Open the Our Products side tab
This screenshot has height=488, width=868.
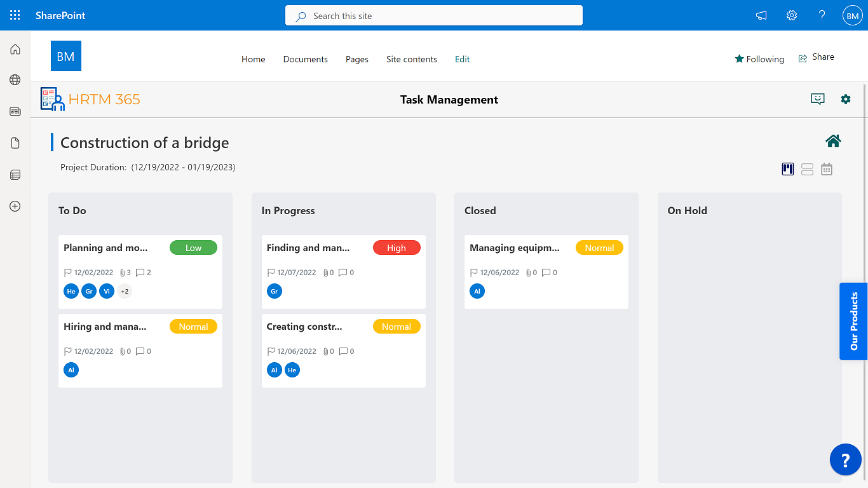click(x=853, y=322)
